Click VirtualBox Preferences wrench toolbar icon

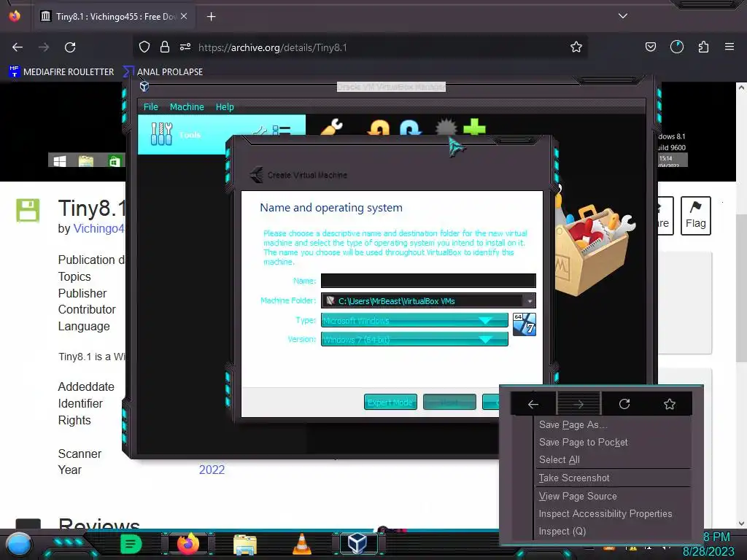click(332, 128)
